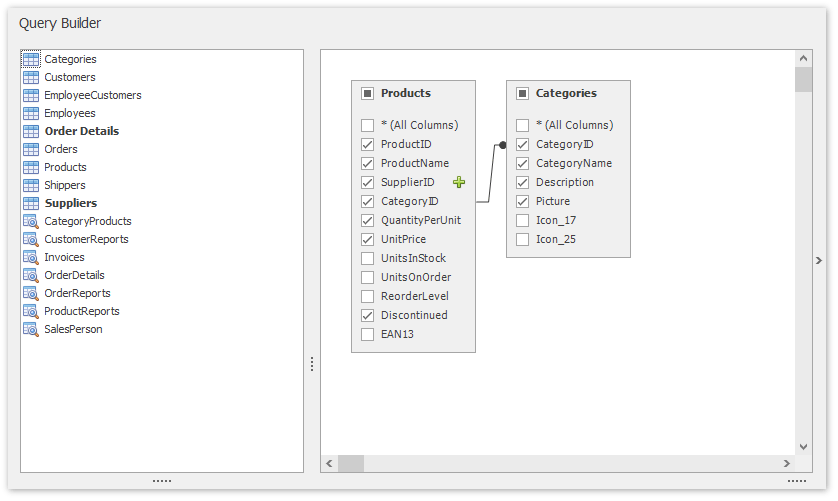Select the Order Details table icon

31,132
